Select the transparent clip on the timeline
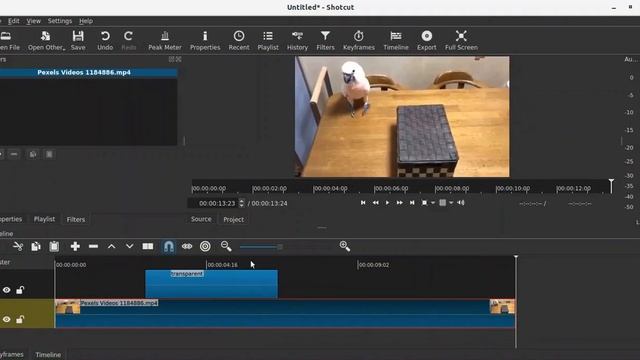This screenshot has height=360, width=640. pyautogui.click(x=211, y=284)
